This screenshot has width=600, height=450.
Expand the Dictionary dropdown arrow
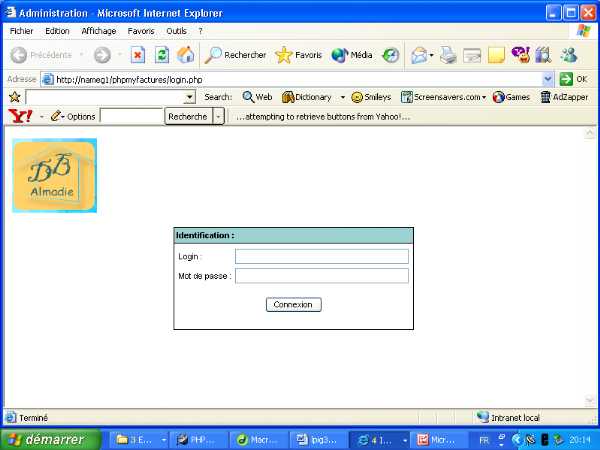(x=343, y=97)
